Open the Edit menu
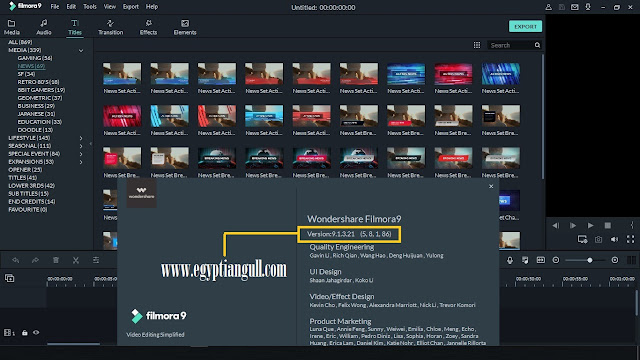Image resolution: width=640 pixels, height=360 pixels. 71,7
